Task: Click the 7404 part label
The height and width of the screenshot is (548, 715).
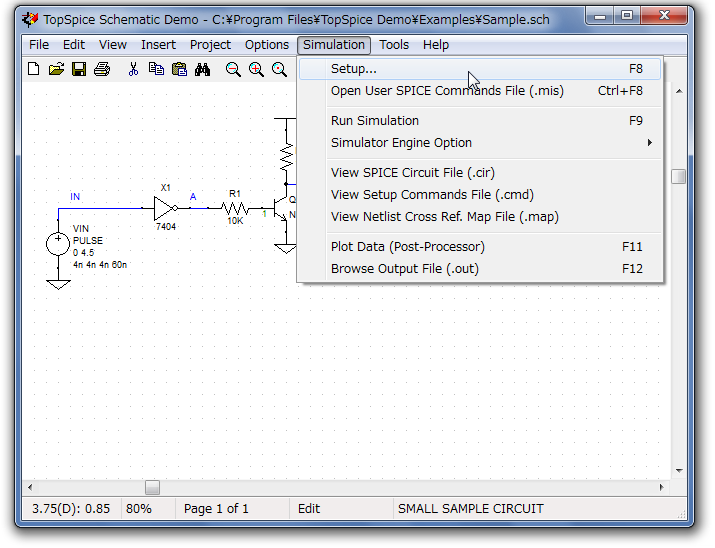Action: (166, 227)
